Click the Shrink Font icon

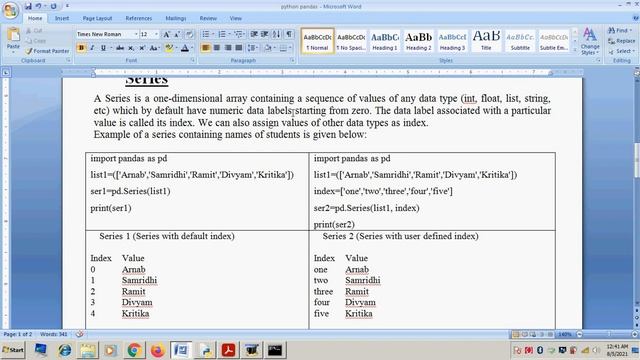177,34
